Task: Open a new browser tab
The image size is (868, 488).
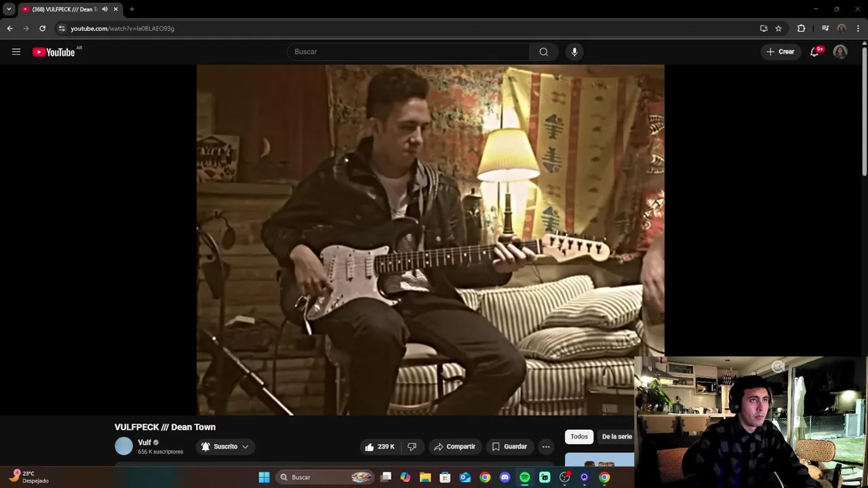Action: click(x=132, y=9)
